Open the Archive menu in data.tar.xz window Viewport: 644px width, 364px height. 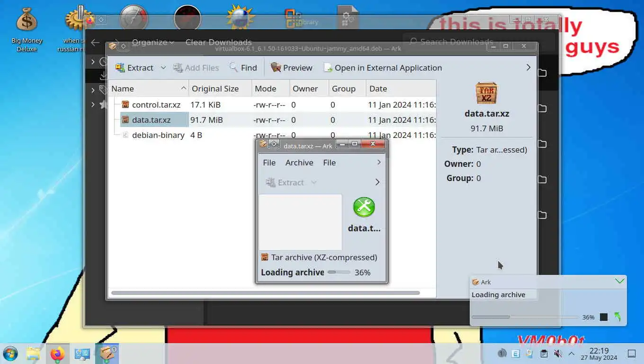tap(299, 163)
